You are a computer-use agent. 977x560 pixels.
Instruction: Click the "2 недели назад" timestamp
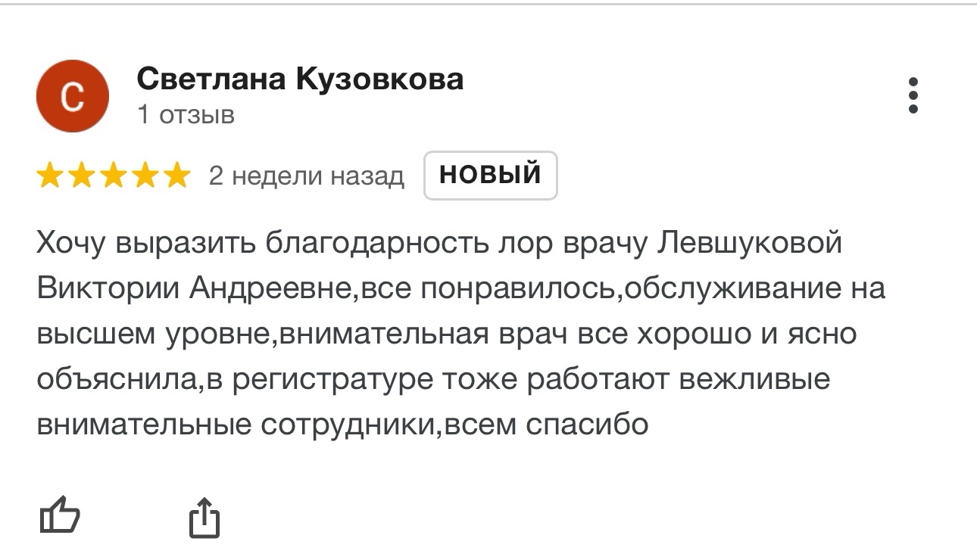pyautogui.click(x=306, y=176)
